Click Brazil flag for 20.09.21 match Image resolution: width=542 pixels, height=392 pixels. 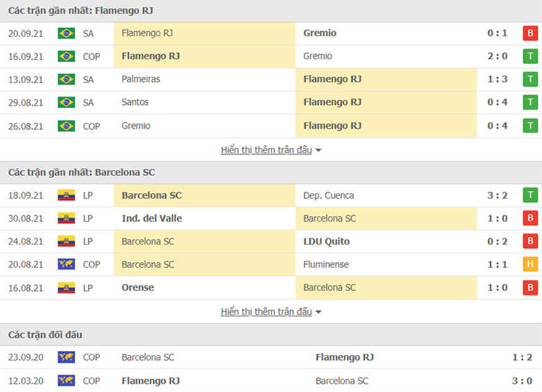click(67, 33)
